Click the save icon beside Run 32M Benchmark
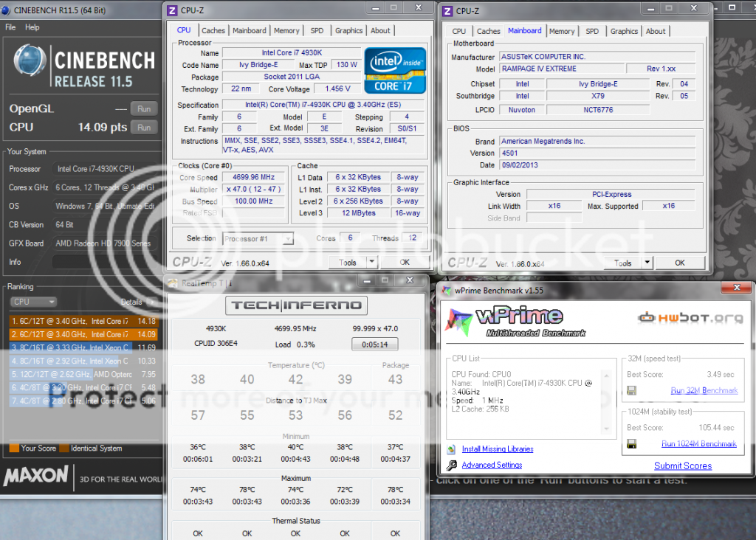This screenshot has height=540, width=756. 632,390
